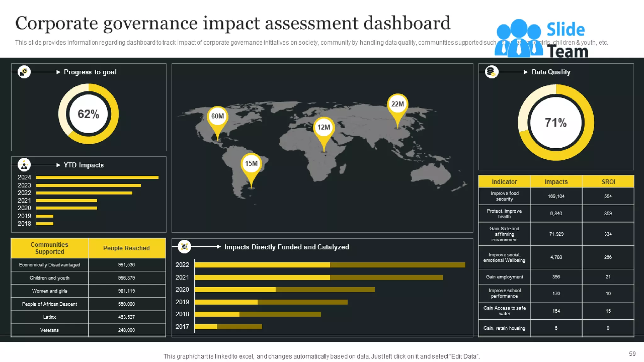This screenshot has height=362, width=644.
Task: Click the YTD Impacts people icon
Action: point(24,165)
